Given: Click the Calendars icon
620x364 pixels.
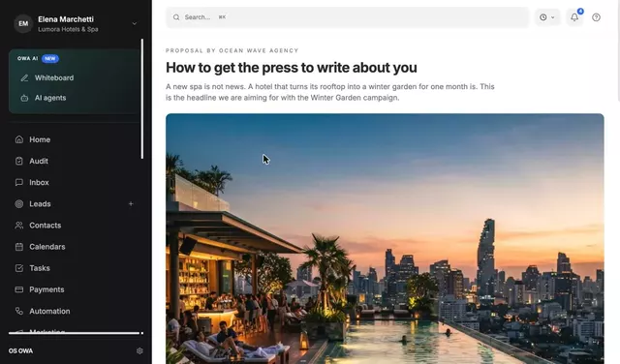Looking at the screenshot, I should 19,247.
